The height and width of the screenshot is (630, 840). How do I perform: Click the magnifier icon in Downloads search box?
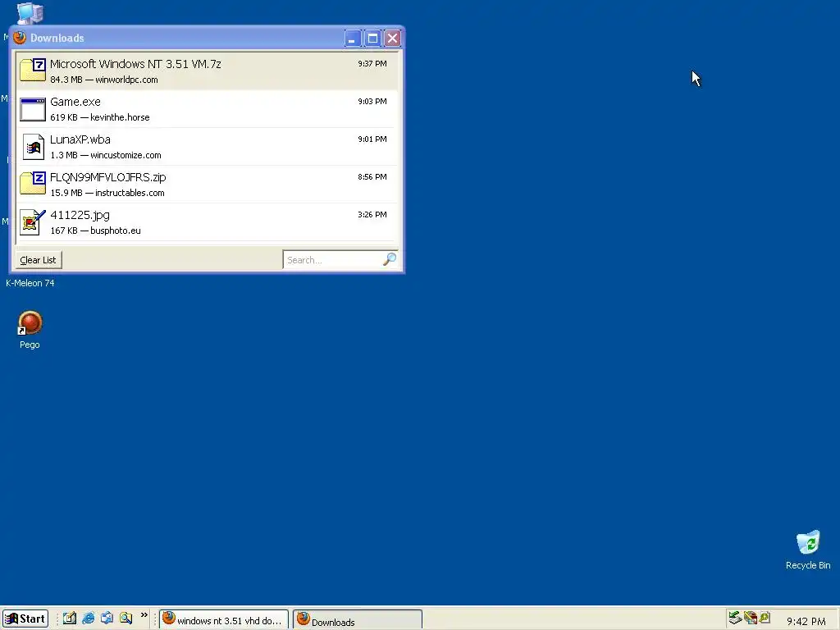pos(390,259)
